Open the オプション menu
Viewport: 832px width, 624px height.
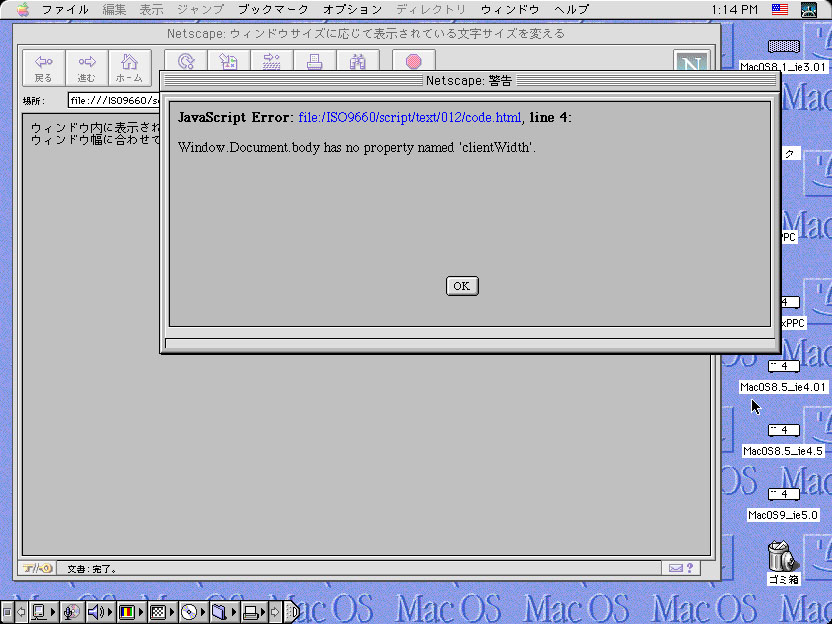(352, 10)
